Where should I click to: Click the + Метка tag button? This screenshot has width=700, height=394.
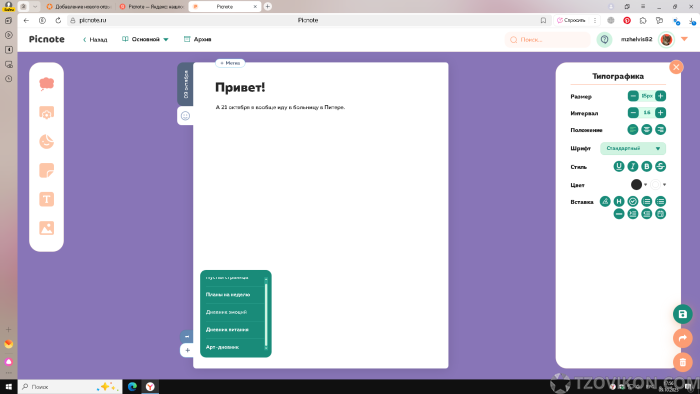pyautogui.click(x=230, y=63)
